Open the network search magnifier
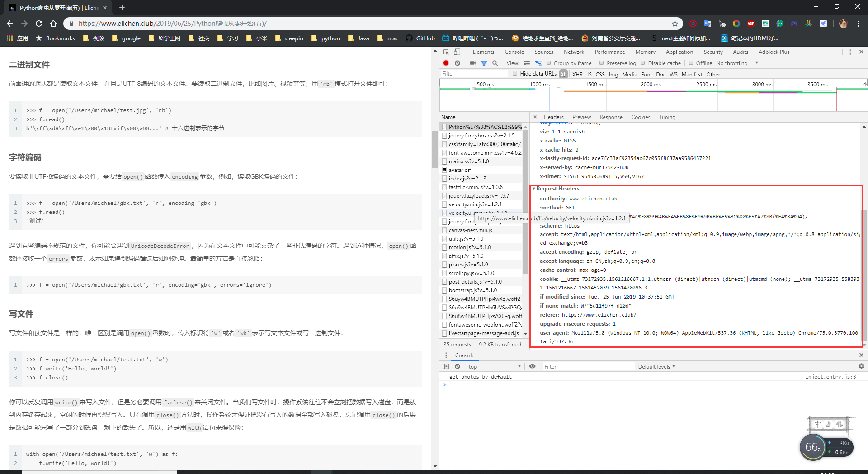868x474 pixels. point(495,63)
